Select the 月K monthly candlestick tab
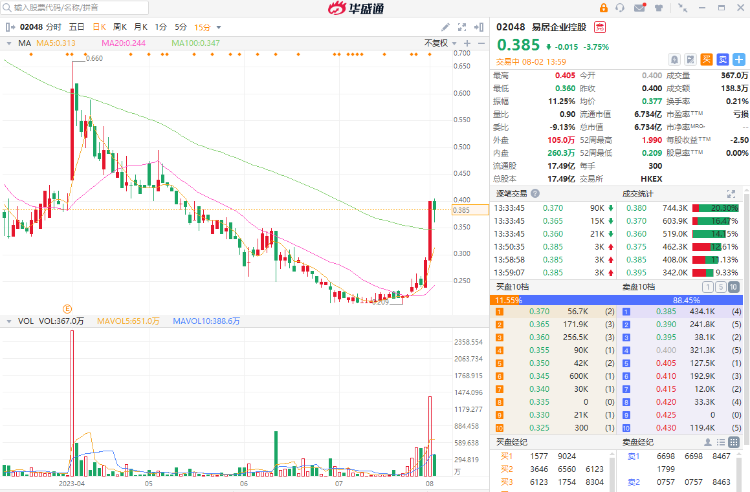The width and height of the screenshot is (750, 492). pos(141,27)
